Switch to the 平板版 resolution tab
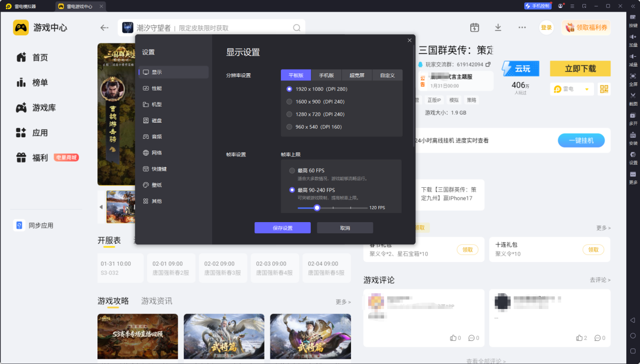The width and height of the screenshot is (640, 364). 296,75
